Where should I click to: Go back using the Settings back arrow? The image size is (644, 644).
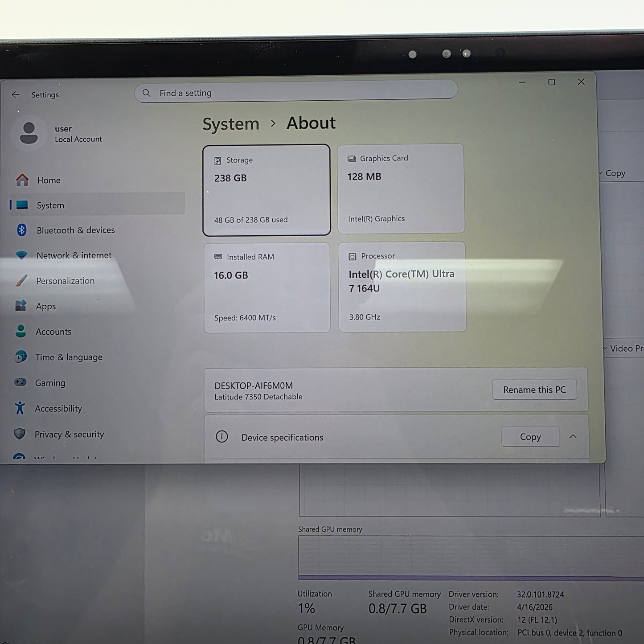(x=16, y=94)
